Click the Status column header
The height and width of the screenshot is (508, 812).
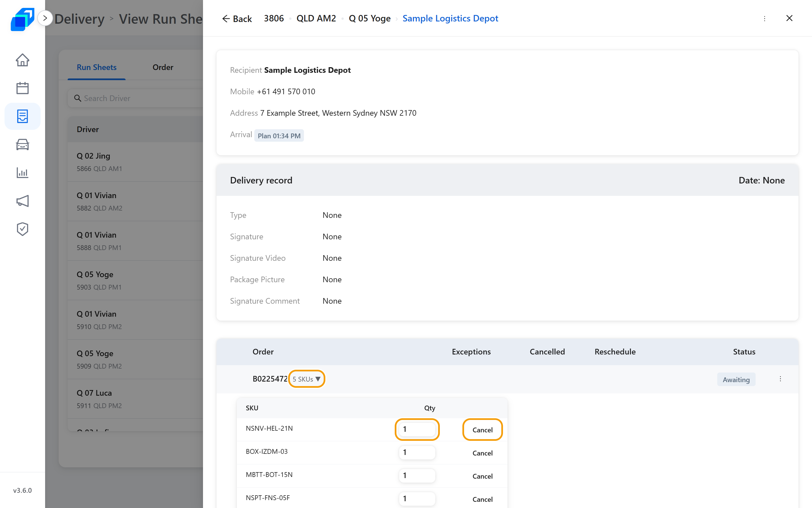pos(744,352)
